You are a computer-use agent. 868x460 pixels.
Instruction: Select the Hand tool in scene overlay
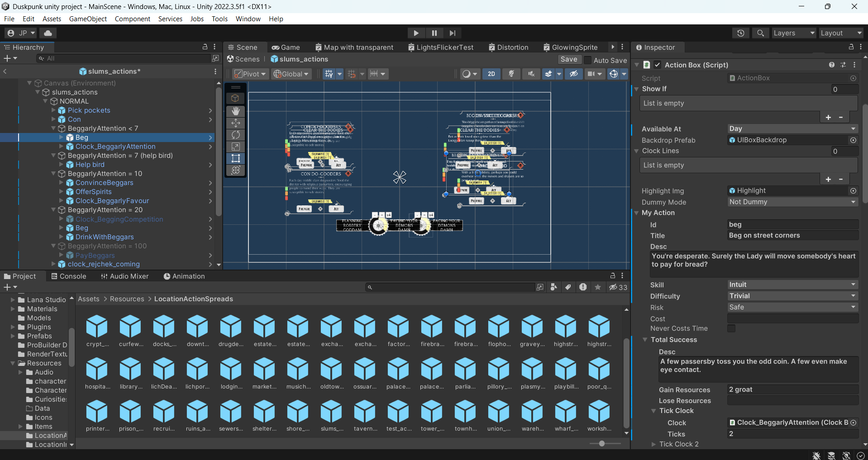(236, 111)
